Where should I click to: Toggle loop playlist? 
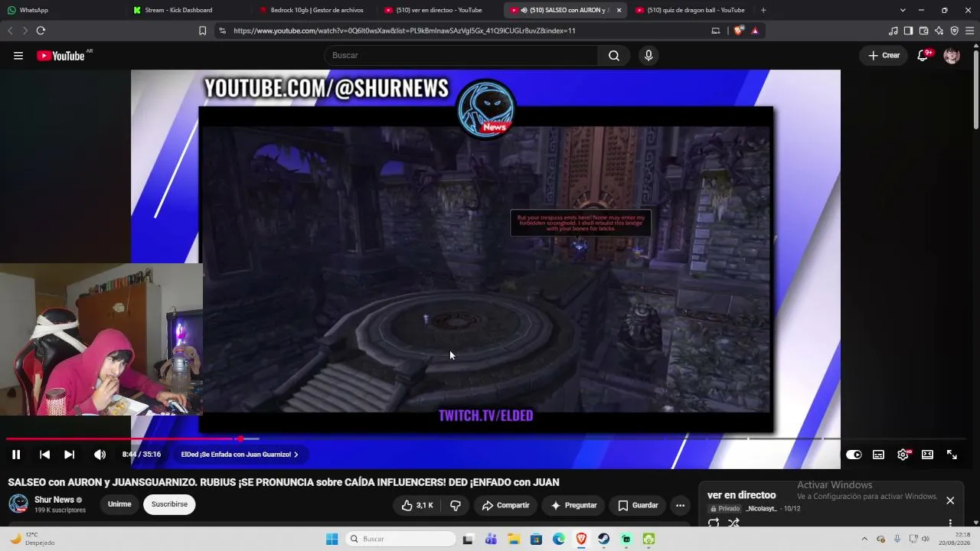click(714, 523)
